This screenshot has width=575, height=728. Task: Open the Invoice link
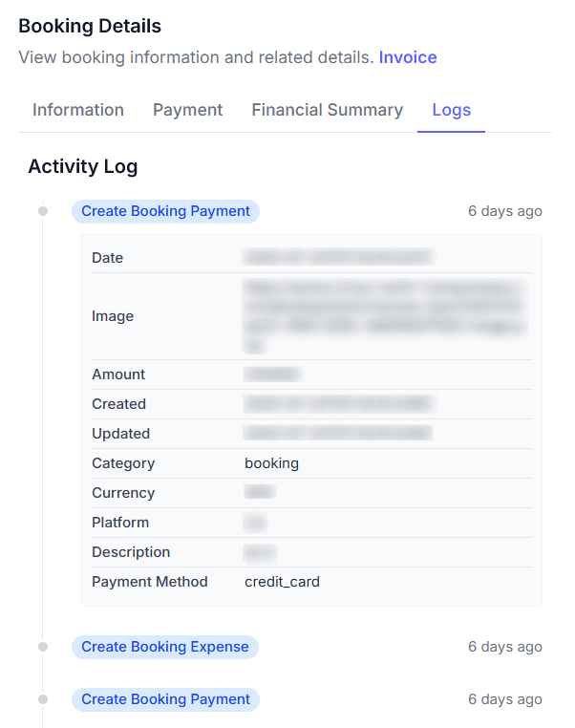408,57
